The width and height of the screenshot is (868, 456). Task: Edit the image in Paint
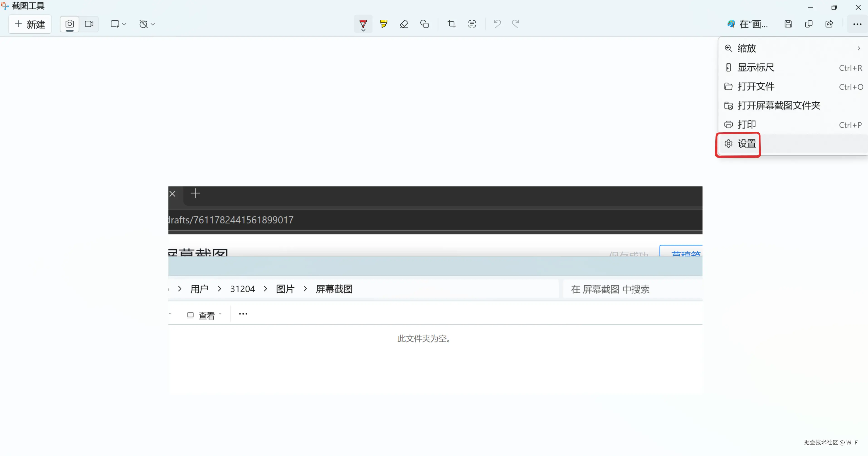pyautogui.click(x=747, y=24)
